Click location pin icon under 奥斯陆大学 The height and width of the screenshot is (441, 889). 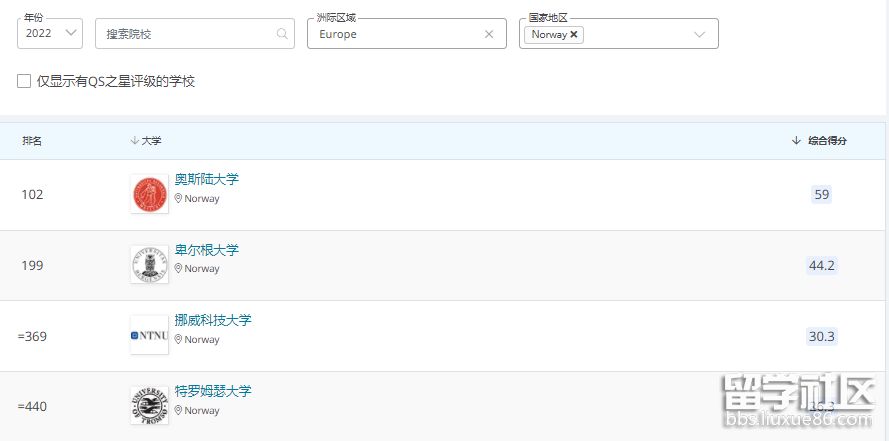(x=179, y=199)
